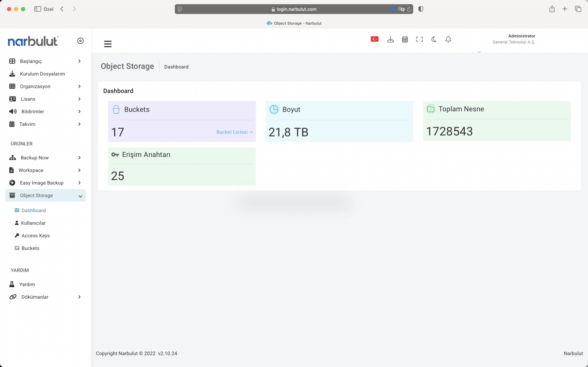Click the Bucket Listesi link
Screen dimensions: 588x367
tap(235, 132)
